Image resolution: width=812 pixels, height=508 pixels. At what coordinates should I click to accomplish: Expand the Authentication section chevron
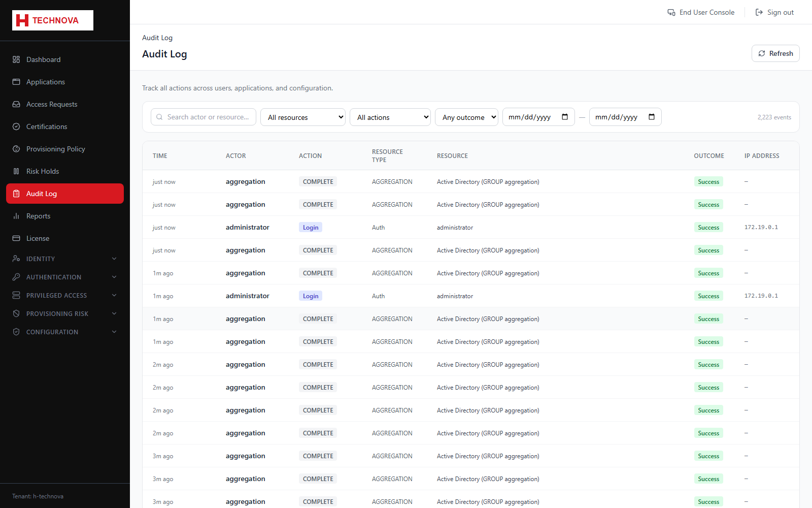tap(114, 277)
